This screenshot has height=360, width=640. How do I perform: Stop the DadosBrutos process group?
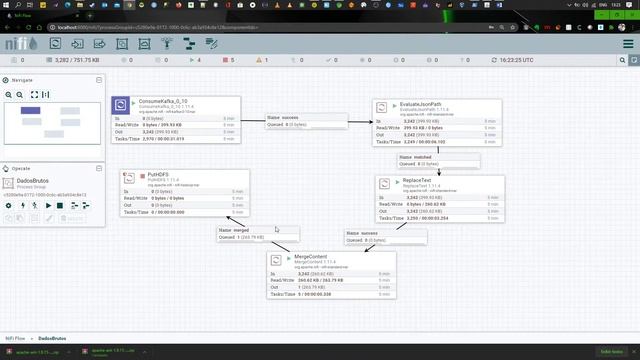pyautogui.click(x=60, y=206)
